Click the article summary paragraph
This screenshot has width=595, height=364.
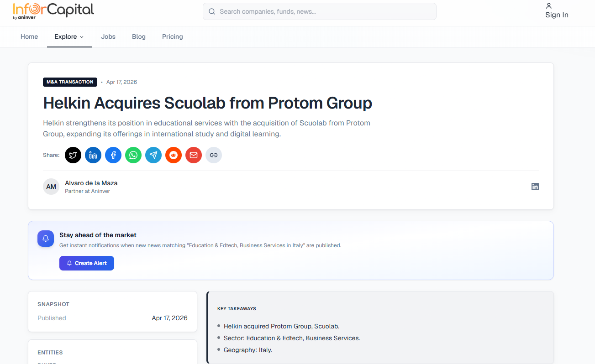point(207,129)
